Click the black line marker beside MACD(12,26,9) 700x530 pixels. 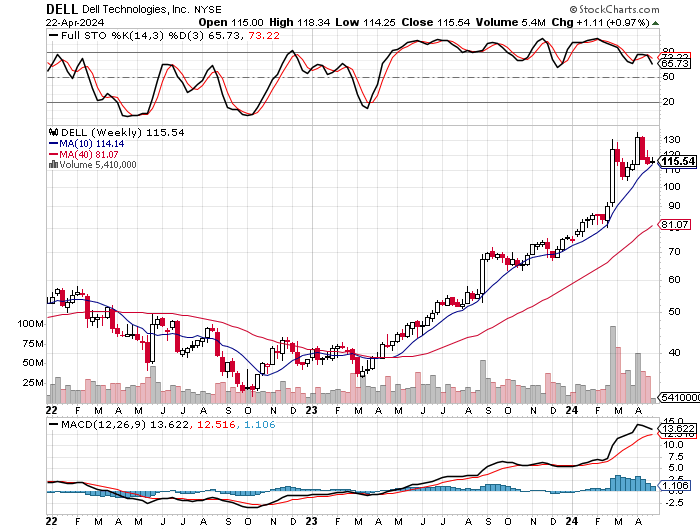click(x=53, y=424)
